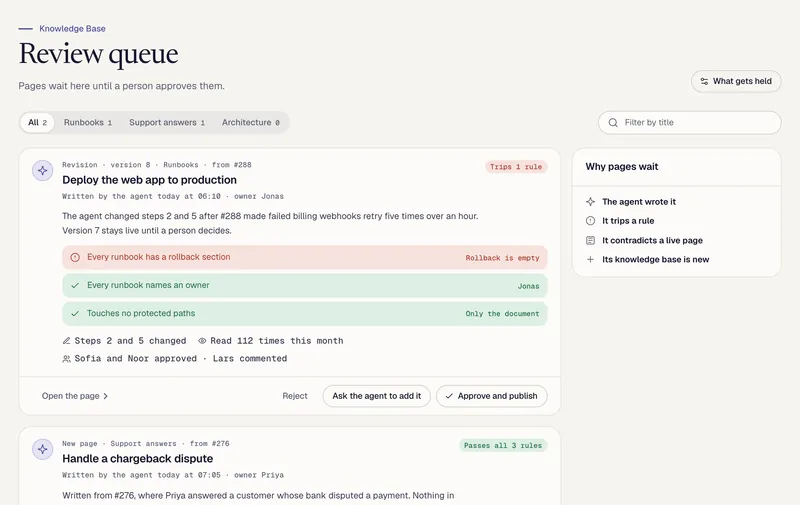
Task: Click the people icon next to Sofia and Noor approved
Action: tap(66, 359)
